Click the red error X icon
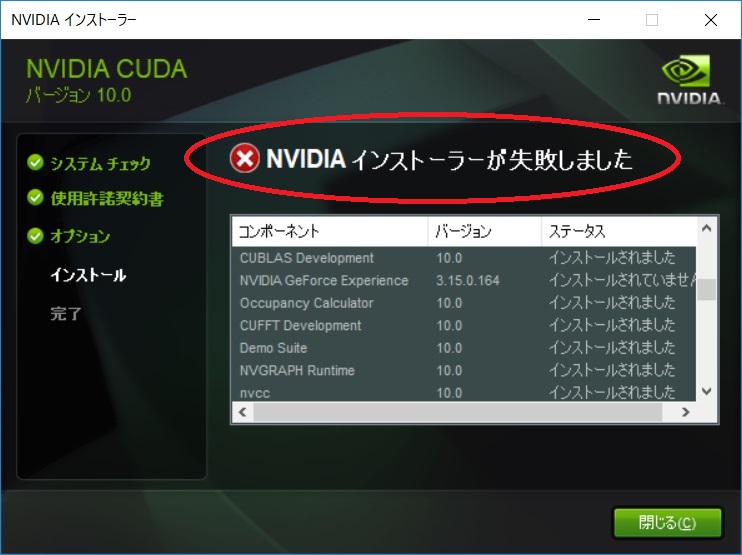The width and height of the screenshot is (742, 555). click(244, 158)
